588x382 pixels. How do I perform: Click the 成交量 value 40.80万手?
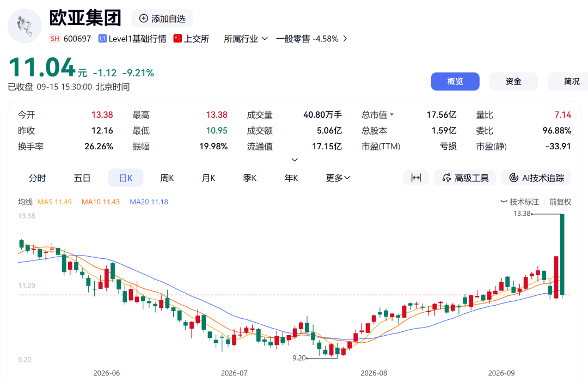pyautogui.click(x=322, y=115)
